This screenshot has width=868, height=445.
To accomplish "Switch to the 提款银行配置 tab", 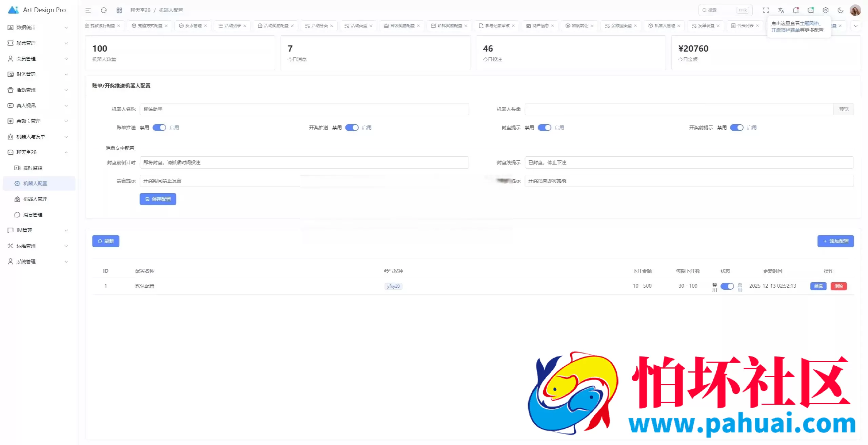I will coord(102,26).
